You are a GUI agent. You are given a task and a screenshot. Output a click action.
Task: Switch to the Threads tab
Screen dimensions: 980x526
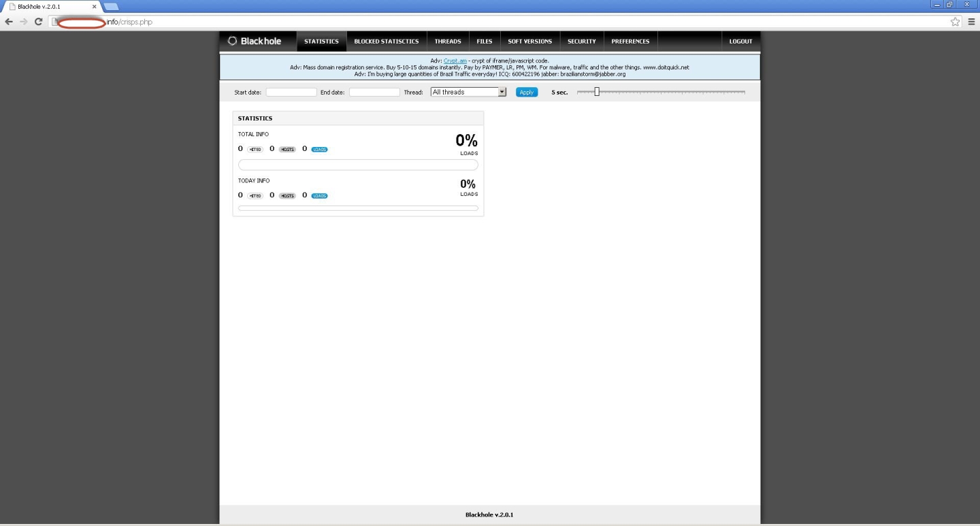click(x=448, y=42)
